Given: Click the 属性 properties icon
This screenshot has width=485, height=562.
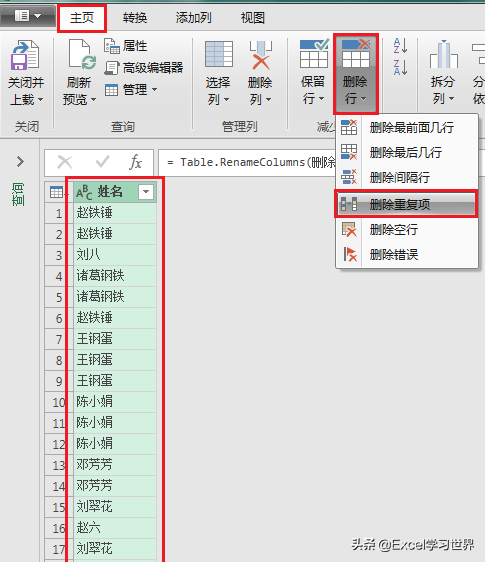Looking at the screenshot, I should point(112,46).
